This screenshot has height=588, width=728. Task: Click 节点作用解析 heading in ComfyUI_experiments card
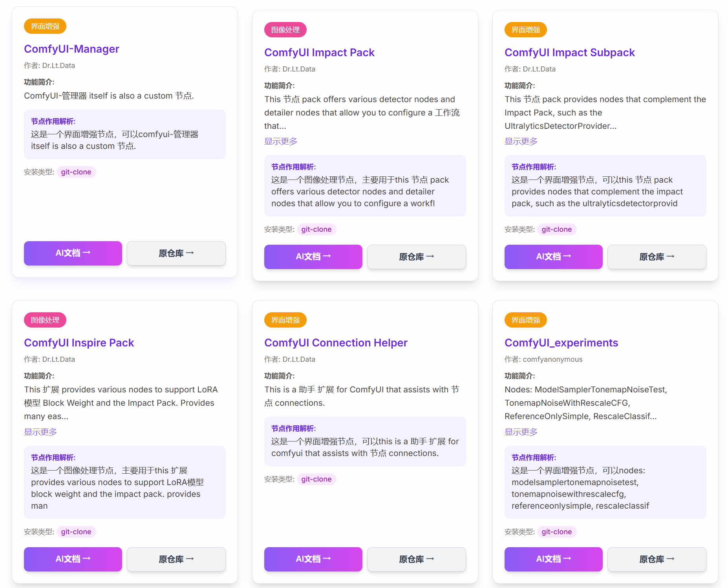pyautogui.click(x=534, y=458)
